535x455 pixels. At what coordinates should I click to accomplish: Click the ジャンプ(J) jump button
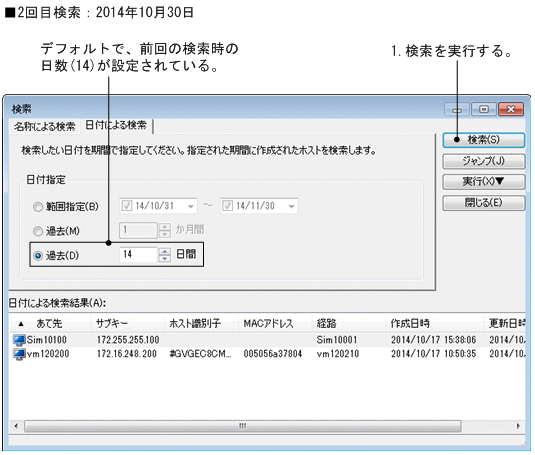[483, 161]
